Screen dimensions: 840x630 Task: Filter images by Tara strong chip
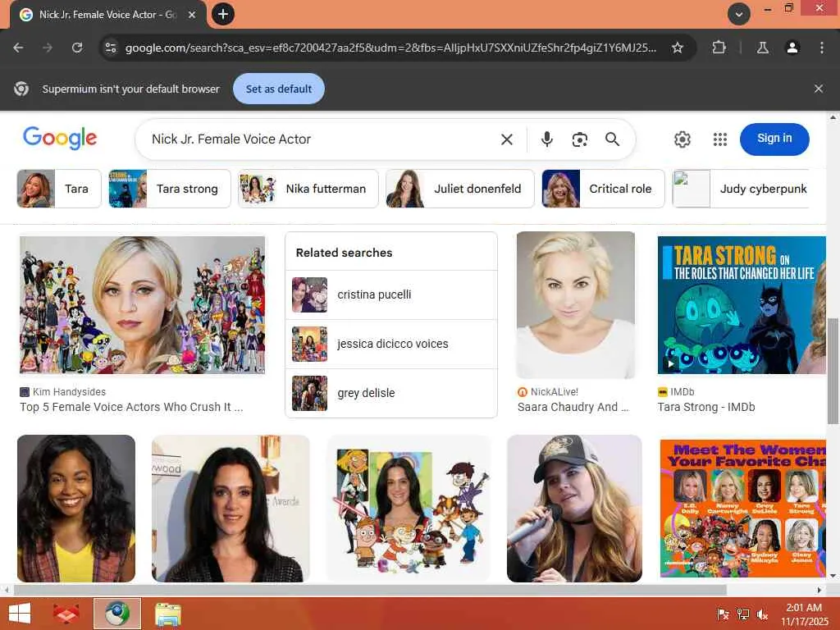tap(169, 189)
